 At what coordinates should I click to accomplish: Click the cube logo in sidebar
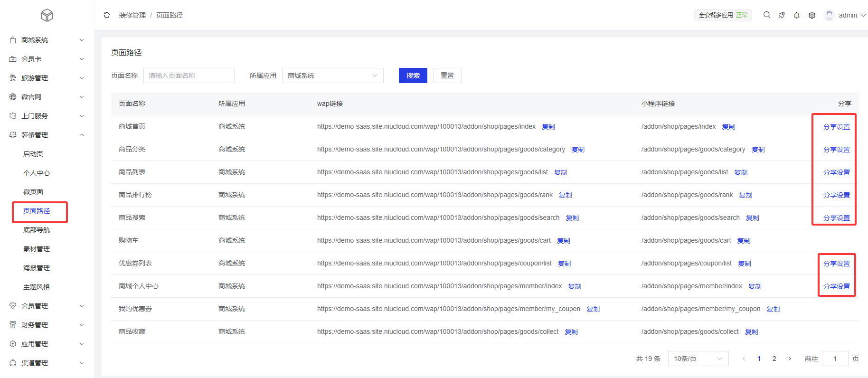47,15
